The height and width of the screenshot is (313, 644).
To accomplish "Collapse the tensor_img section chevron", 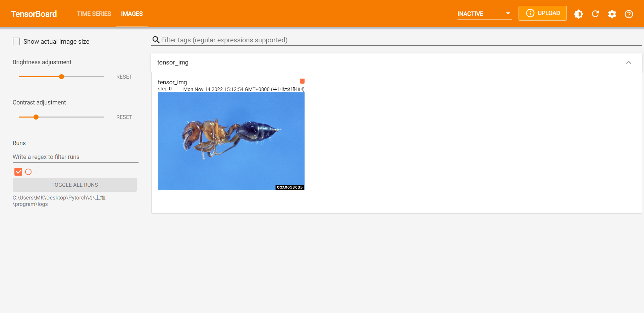I will (629, 62).
